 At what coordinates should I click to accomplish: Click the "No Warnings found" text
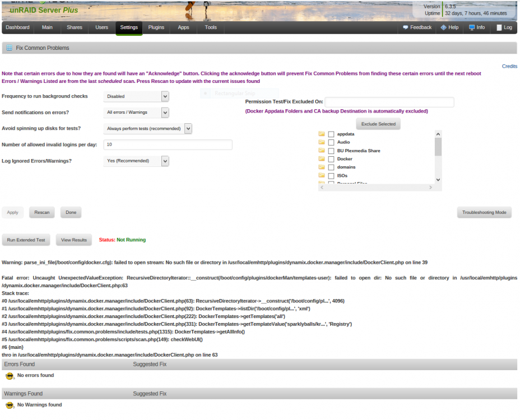[x=39, y=405]
